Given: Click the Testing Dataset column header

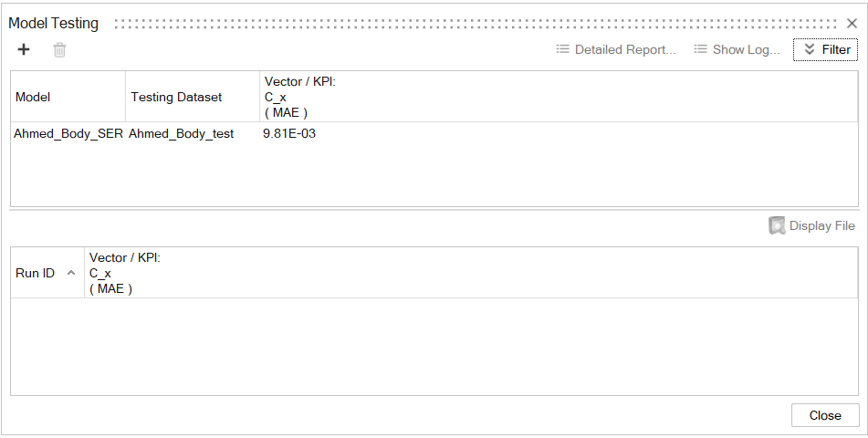Looking at the screenshot, I should [x=176, y=97].
